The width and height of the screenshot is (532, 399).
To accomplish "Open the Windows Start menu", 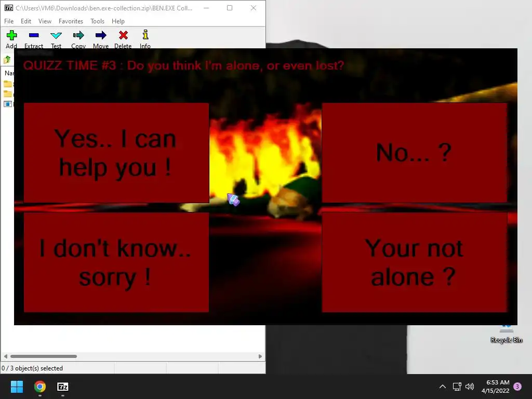I will click(17, 387).
